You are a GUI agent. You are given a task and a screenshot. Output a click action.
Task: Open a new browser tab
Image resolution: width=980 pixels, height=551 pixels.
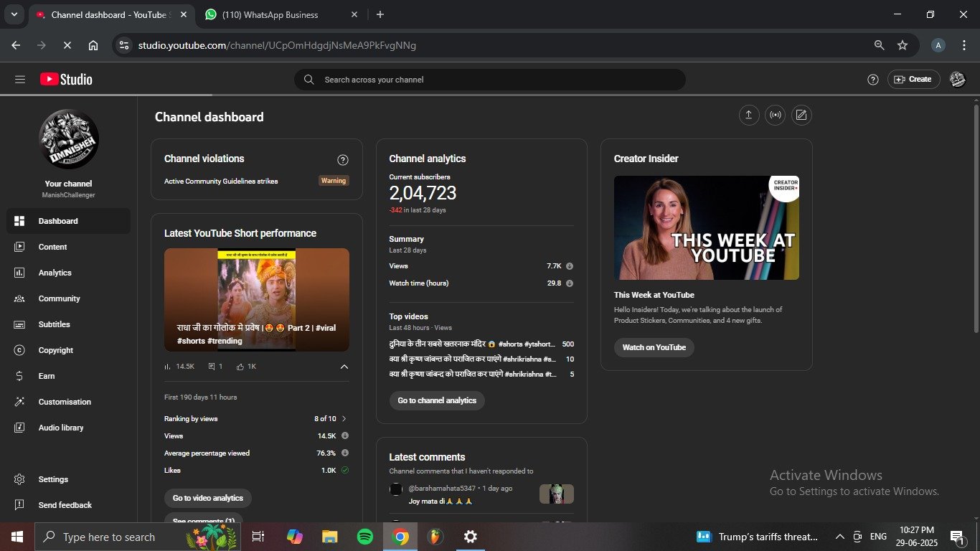tap(380, 14)
